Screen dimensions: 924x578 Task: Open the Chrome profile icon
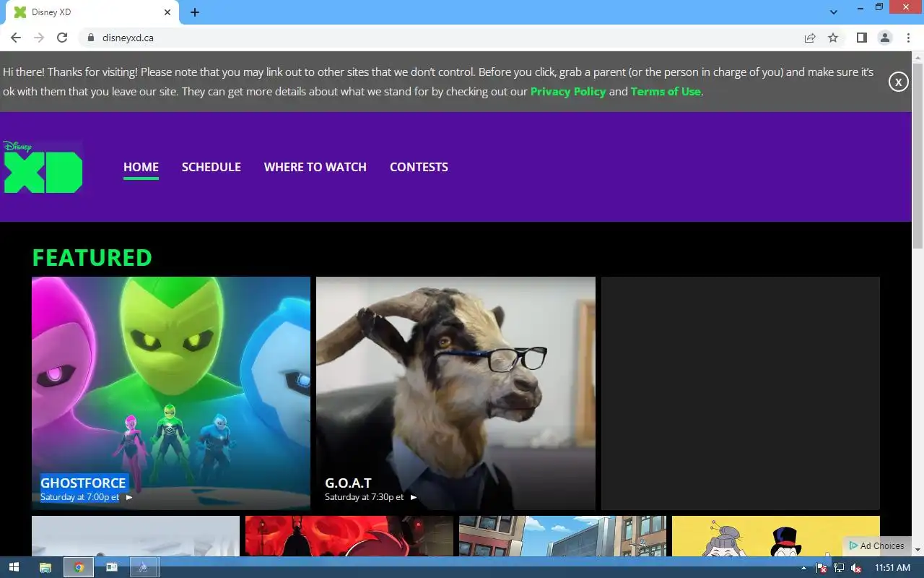[x=884, y=38]
